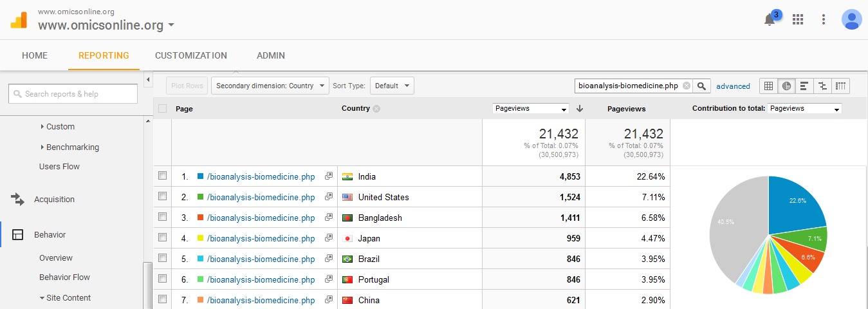Viewport: 868px width, 309px height.
Task: Check the Bangladesh row checkbox
Action: (x=162, y=217)
